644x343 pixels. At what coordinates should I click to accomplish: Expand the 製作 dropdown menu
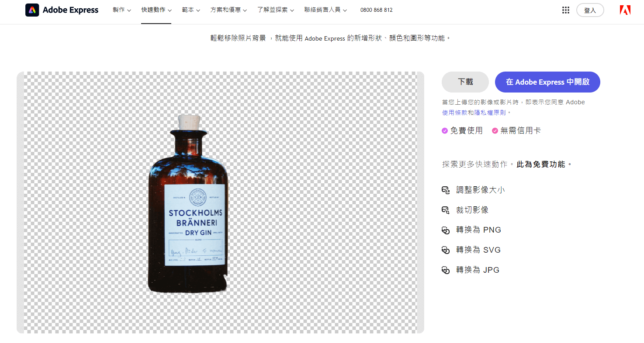pos(121,10)
